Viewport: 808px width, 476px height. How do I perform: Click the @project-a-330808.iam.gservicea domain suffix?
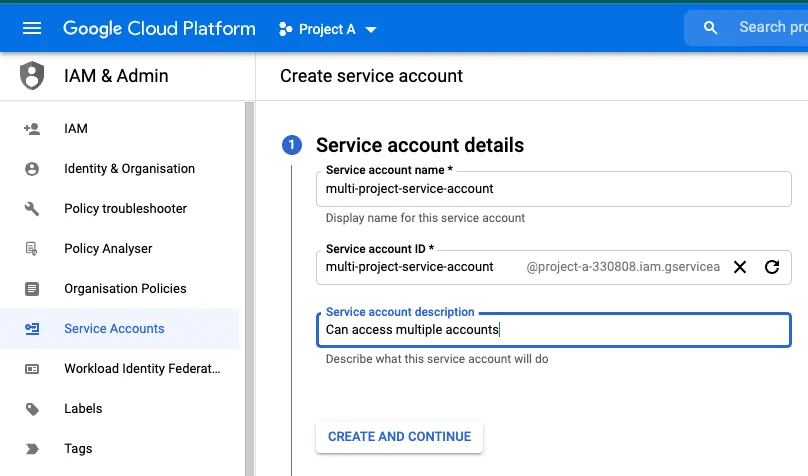tap(623, 267)
